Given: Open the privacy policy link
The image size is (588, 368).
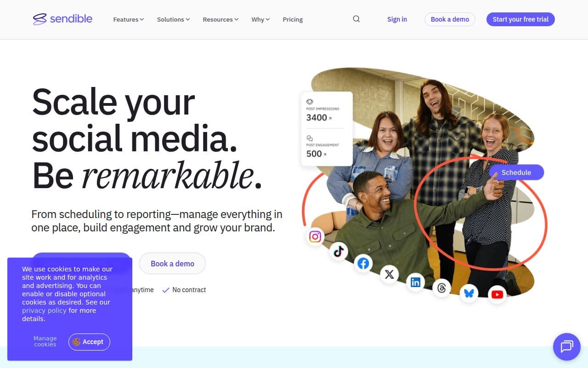Looking at the screenshot, I should (44, 310).
